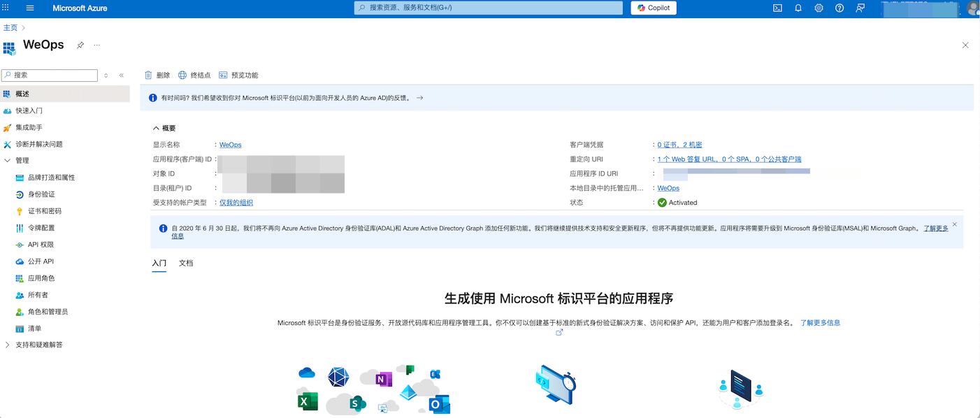The height and width of the screenshot is (418, 980).
Task: Open the Azure portal hamburger menu
Action: [x=30, y=8]
